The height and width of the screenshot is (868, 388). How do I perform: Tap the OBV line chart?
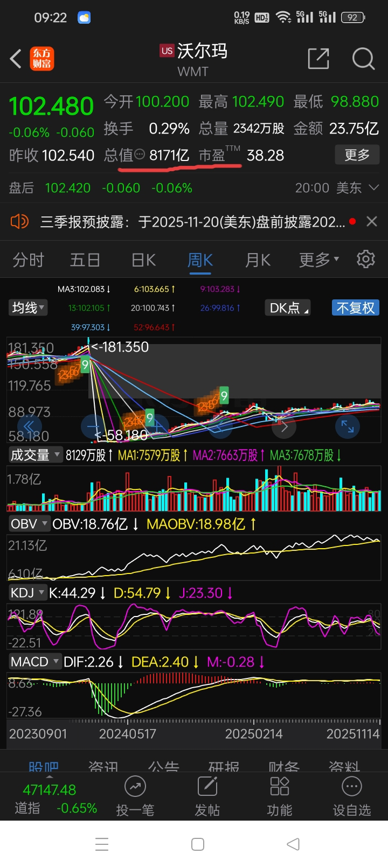point(194,557)
